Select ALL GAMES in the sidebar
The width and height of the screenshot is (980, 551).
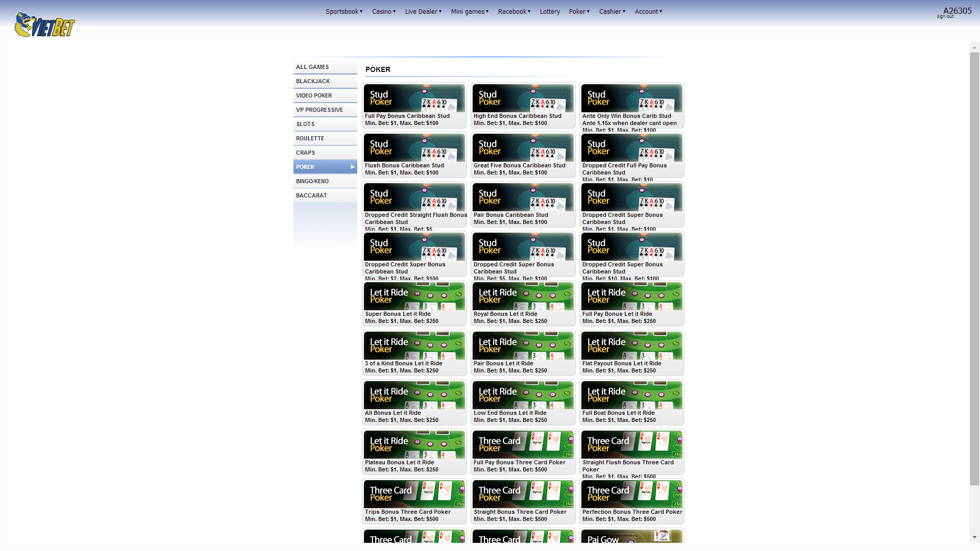pos(325,67)
